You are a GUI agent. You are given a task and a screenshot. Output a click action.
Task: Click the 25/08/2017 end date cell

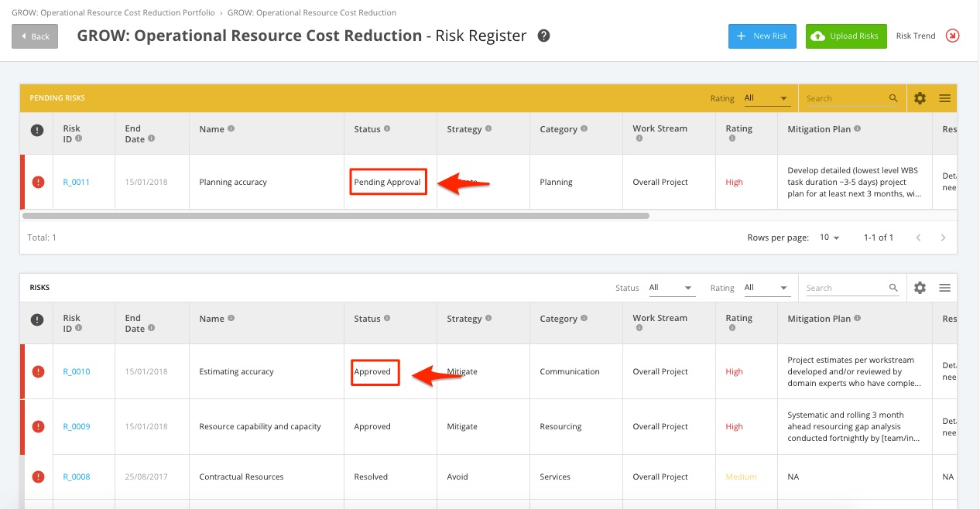coord(152,477)
